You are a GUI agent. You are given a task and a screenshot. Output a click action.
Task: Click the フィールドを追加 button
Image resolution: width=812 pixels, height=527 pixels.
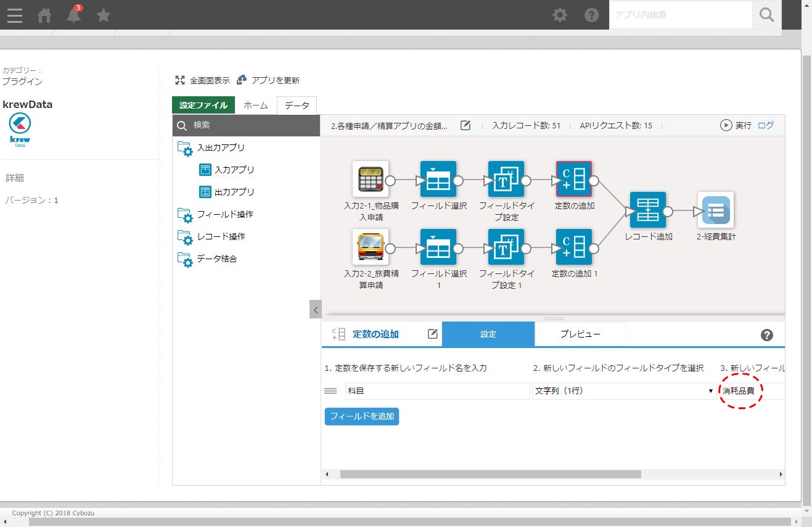[x=362, y=417]
